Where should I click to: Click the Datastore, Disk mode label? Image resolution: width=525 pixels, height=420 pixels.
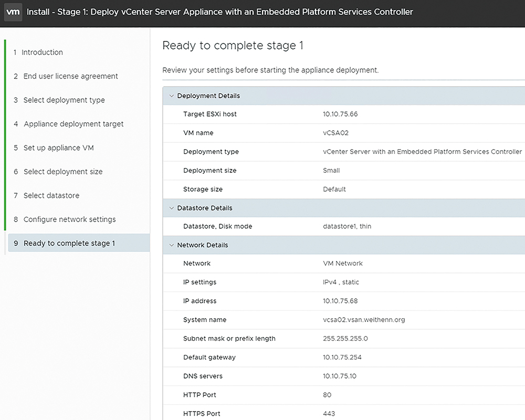(x=218, y=226)
